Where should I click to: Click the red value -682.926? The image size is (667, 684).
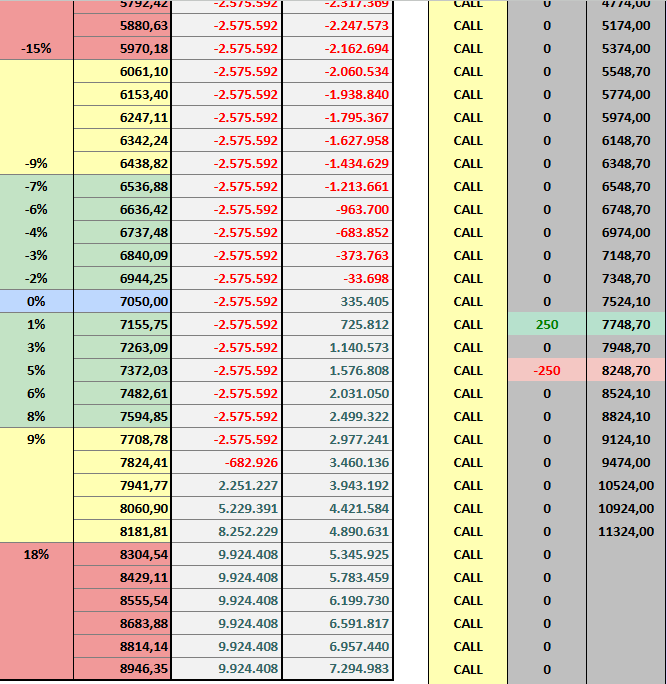click(x=227, y=462)
